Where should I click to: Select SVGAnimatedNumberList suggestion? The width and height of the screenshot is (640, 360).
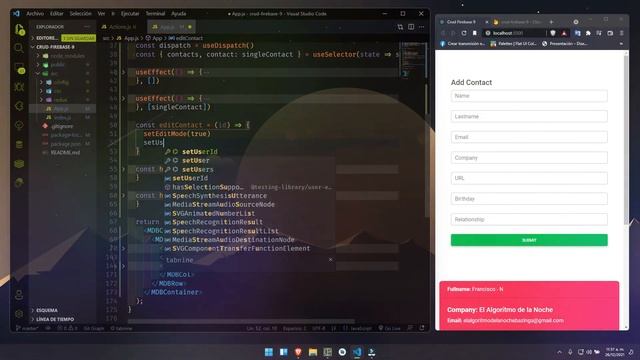click(x=249, y=213)
